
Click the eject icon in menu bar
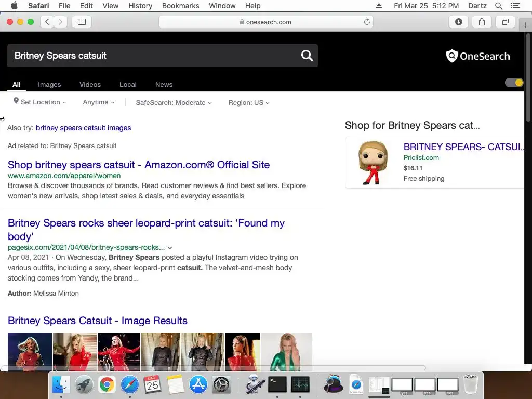[x=379, y=6]
